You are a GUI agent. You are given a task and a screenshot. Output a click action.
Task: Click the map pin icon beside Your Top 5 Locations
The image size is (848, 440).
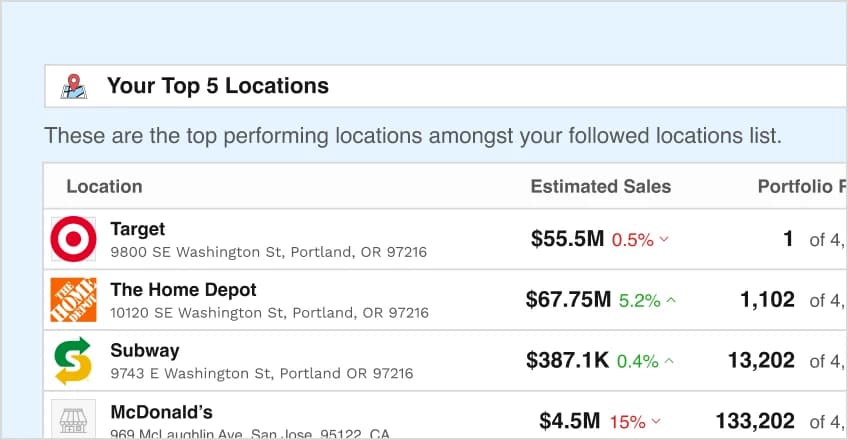click(74, 86)
